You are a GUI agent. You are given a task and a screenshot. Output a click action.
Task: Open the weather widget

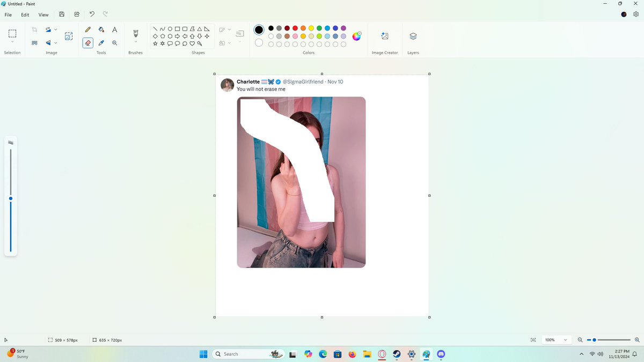(x=17, y=354)
